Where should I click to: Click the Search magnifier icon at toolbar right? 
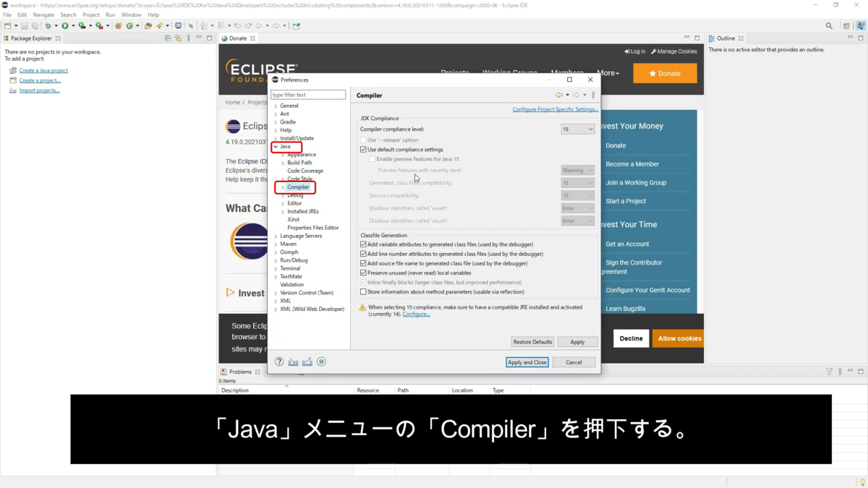point(829,25)
